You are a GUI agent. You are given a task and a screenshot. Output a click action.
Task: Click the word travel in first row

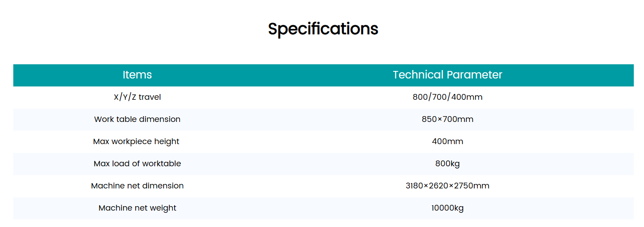click(x=149, y=97)
